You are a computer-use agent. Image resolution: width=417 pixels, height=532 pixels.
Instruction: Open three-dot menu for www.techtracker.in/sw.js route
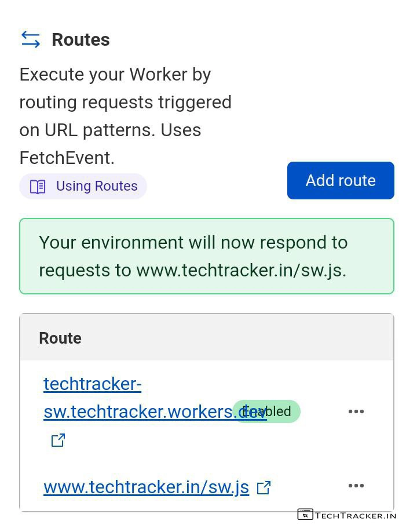pyautogui.click(x=356, y=486)
